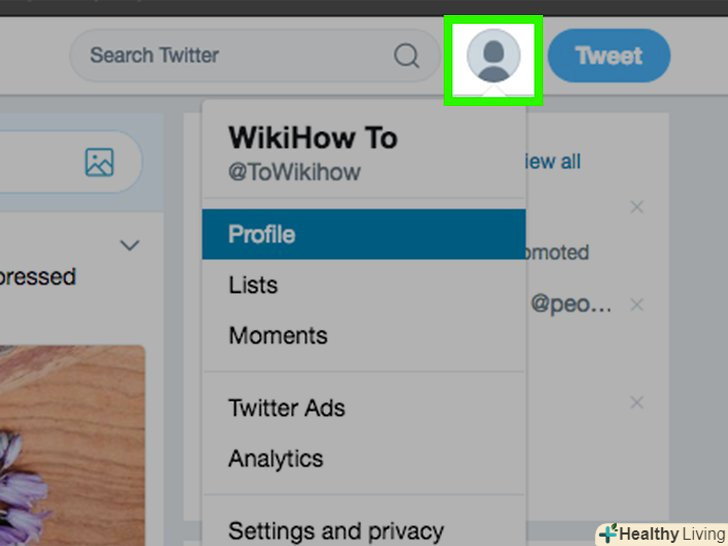
Task: Click the profile avatar icon
Action: click(x=493, y=56)
